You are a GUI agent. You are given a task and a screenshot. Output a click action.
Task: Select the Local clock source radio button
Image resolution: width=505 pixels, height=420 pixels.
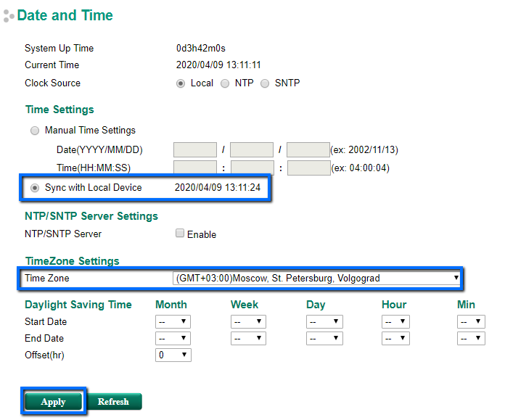tap(181, 83)
